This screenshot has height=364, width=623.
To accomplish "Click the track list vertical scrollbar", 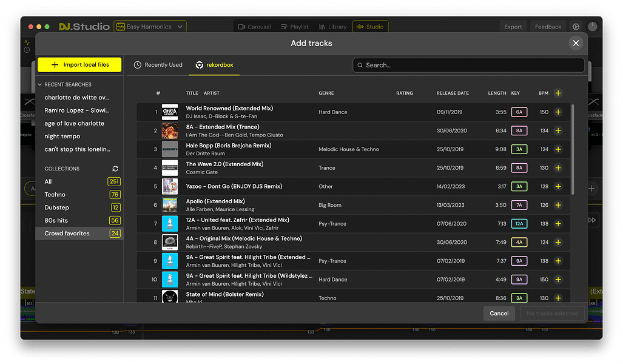I will [x=573, y=149].
